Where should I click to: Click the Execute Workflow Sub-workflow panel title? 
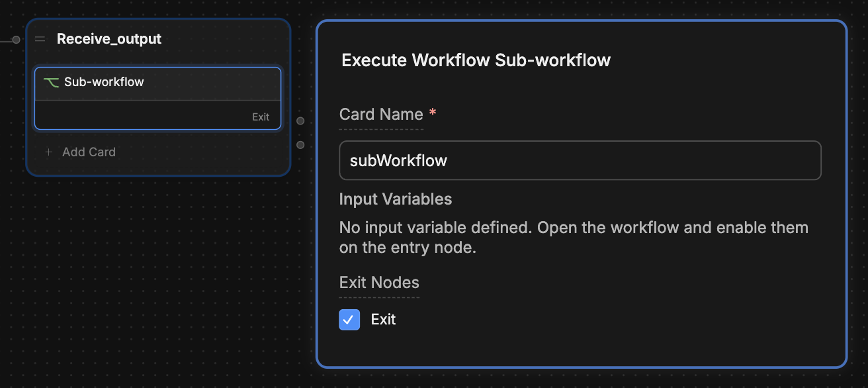pos(475,60)
